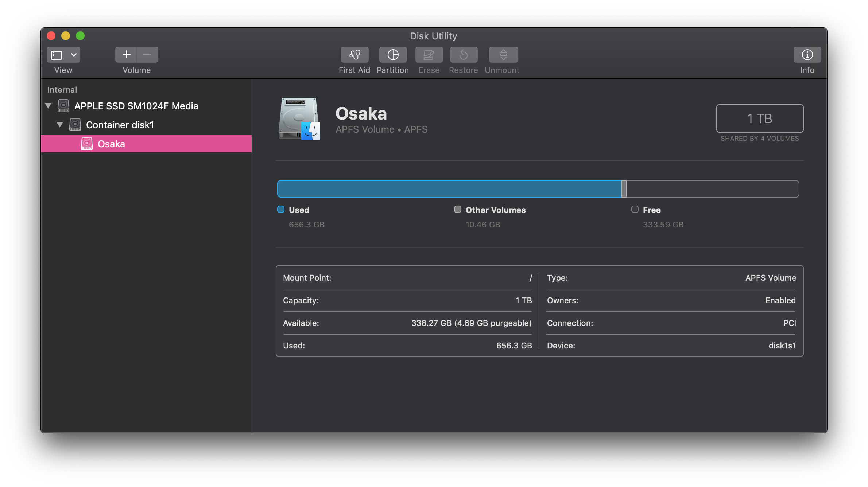Collapse the APPLE SSD SM1024F Media triangle
Screen dimensions: 868x487
(x=48, y=106)
